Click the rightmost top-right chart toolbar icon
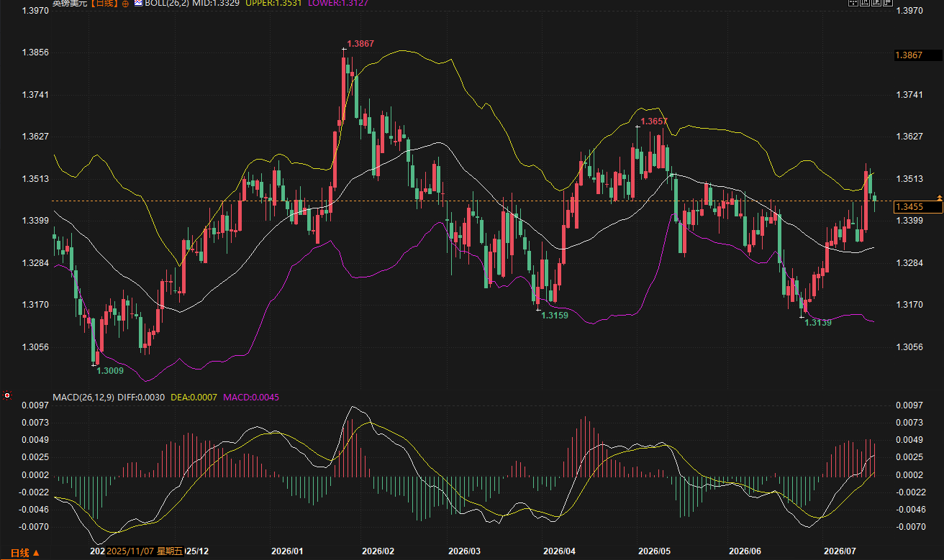Image resolution: width=944 pixels, height=560 pixels. click(x=888, y=3)
